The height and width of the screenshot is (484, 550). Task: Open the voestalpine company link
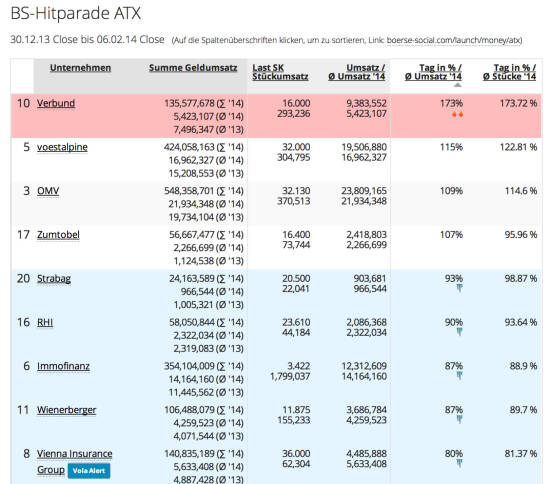point(62,147)
